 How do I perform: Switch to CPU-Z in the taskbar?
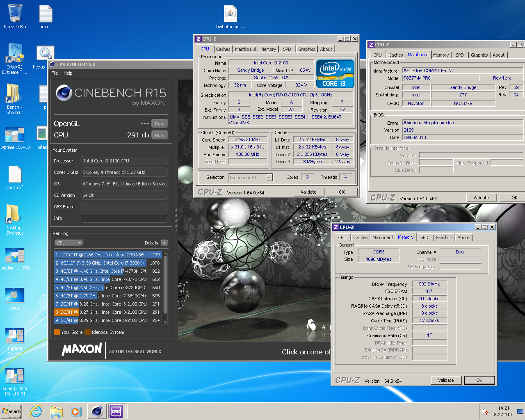pos(116,411)
